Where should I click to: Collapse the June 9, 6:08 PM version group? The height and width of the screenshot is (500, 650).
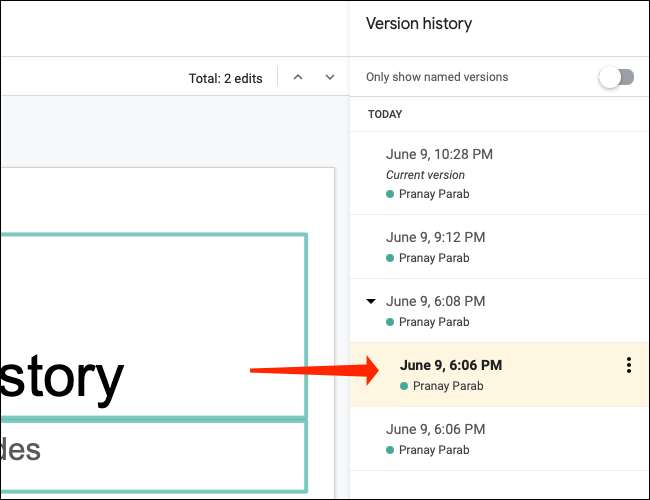[x=371, y=301]
